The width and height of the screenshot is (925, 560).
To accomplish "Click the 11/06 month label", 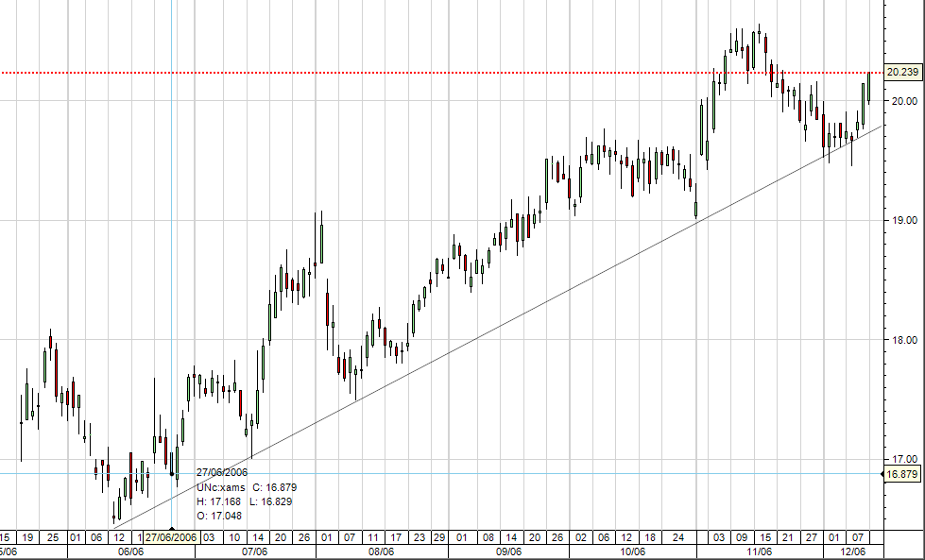I will coord(760,552).
